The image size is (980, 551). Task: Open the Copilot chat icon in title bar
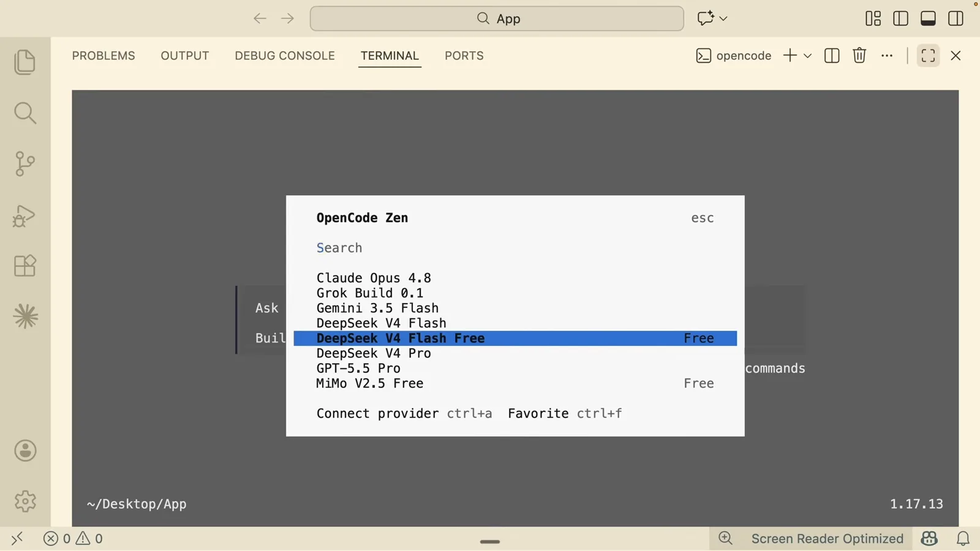[x=706, y=18]
